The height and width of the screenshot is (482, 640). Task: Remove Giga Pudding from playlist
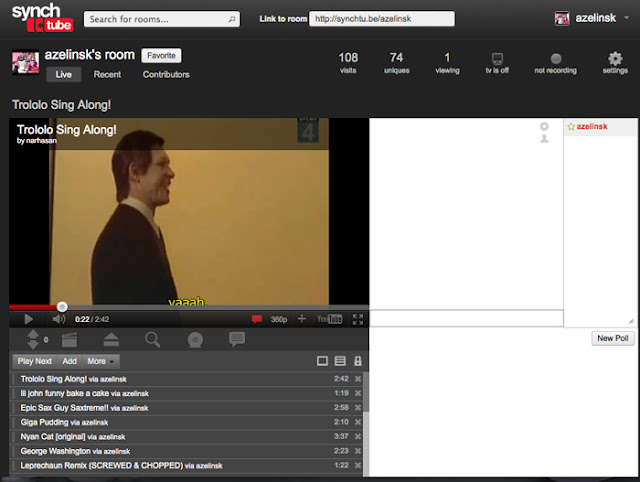(x=358, y=422)
